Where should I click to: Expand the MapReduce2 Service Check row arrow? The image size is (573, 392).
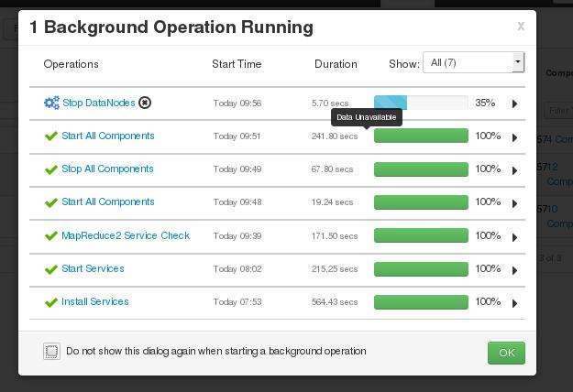[514, 237]
